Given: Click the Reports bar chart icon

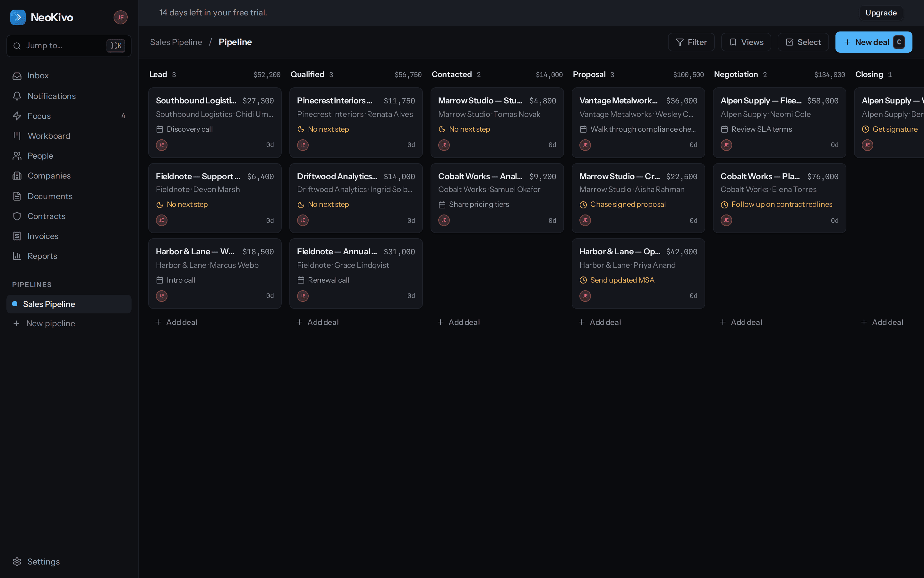Looking at the screenshot, I should [x=17, y=256].
